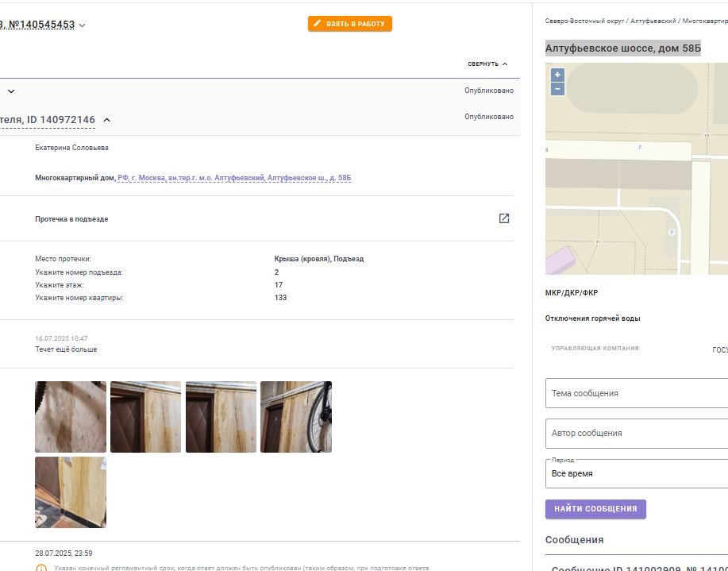Click the parking marker on the map's upper road
This screenshot has width=728, height=571.
pos(640,147)
